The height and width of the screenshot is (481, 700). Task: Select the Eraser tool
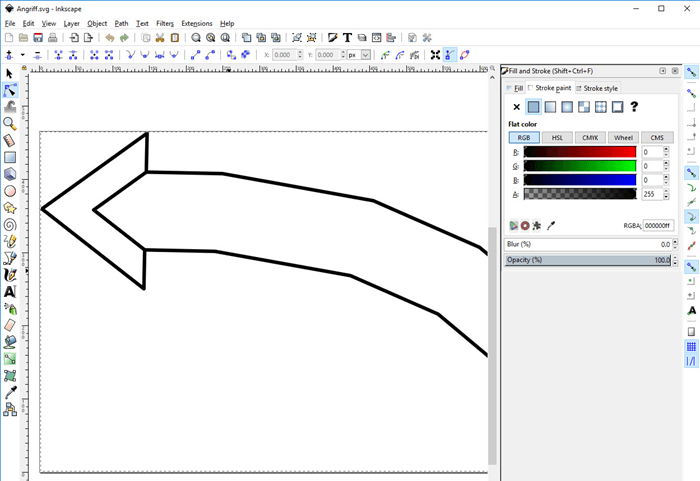point(10,325)
